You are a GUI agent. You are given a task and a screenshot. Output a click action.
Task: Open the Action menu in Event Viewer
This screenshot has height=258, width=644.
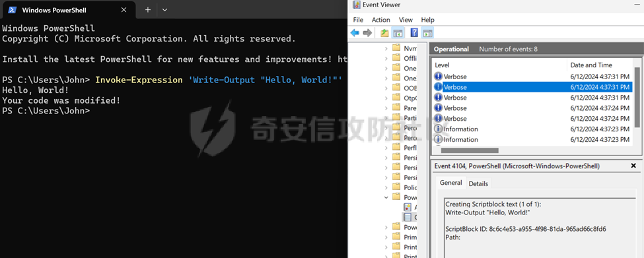click(x=380, y=20)
